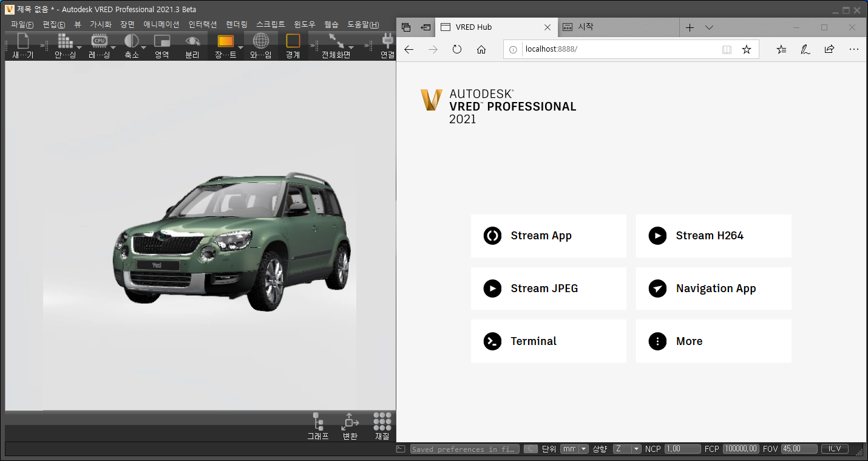The width and height of the screenshot is (868, 461).
Task: Open the 애니메이션 menu
Action: pos(161,24)
